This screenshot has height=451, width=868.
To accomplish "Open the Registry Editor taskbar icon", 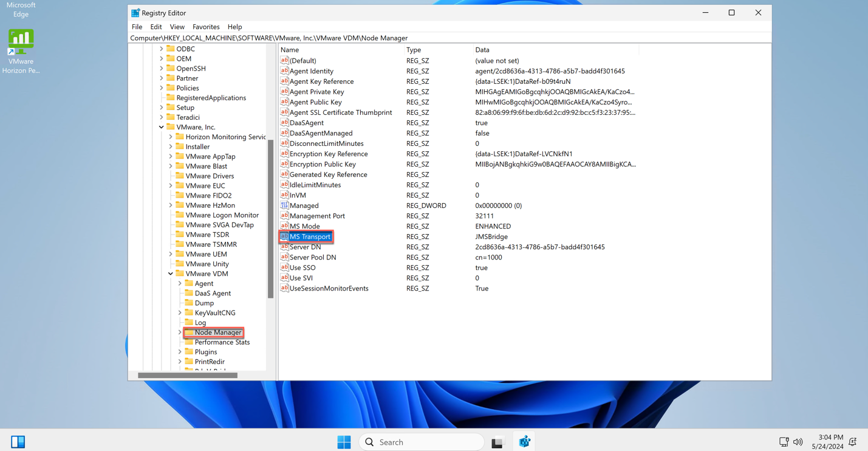I will pos(524,442).
